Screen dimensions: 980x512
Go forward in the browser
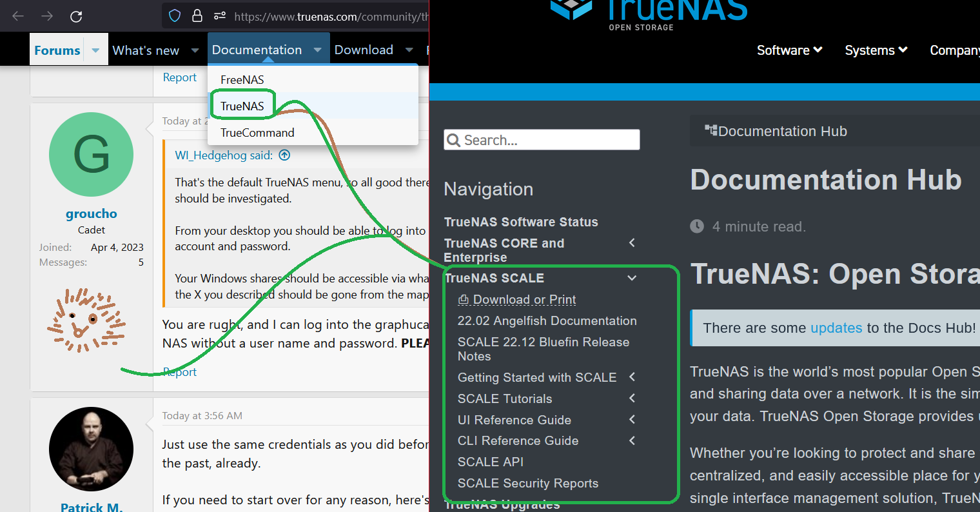click(x=47, y=16)
